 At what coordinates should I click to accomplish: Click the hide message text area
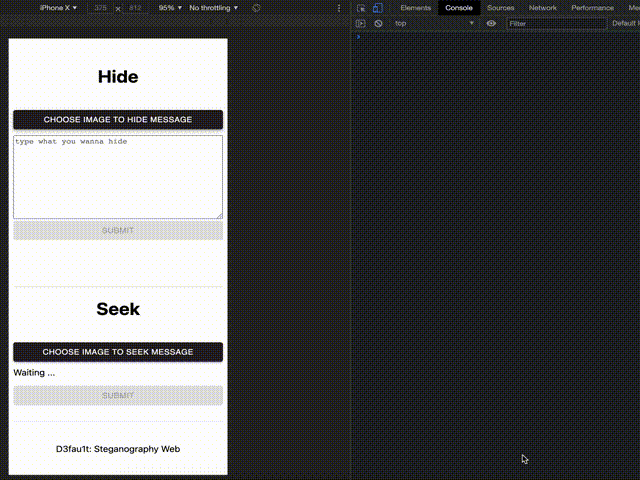(x=118, y=177)
